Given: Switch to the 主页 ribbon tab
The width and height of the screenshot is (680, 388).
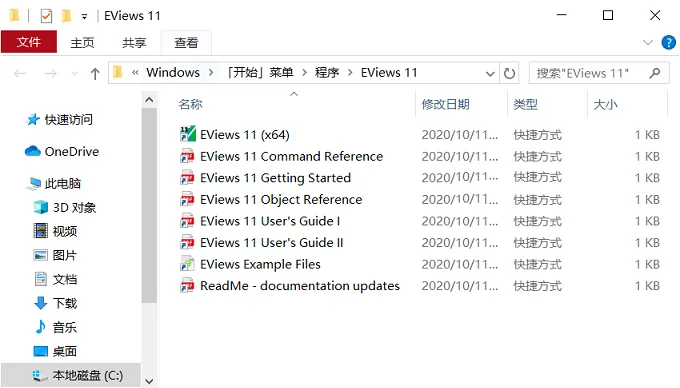Looking at the screenshot, I should pyautogui.click(x=82, y=42).
